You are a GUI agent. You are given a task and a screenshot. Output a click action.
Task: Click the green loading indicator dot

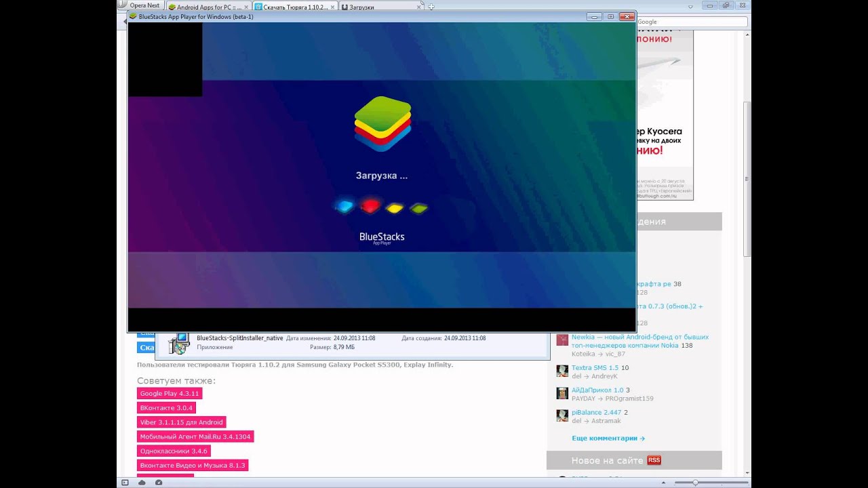(x=419, y=208)
